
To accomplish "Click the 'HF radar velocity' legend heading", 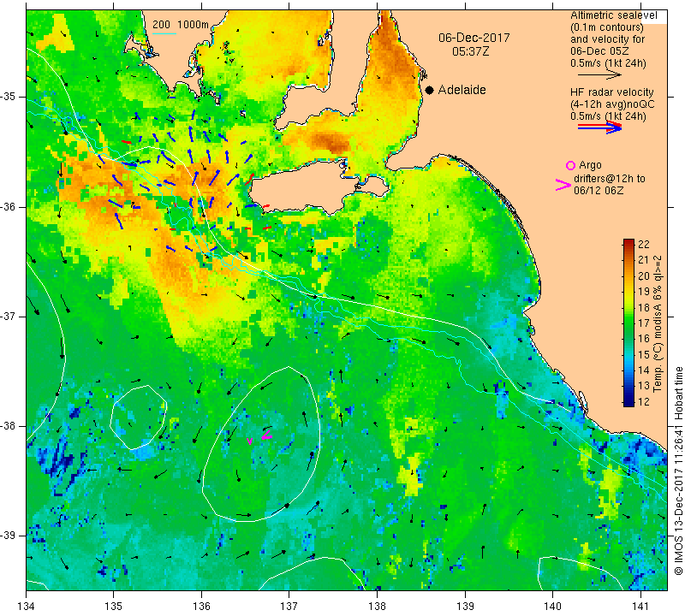I will point(612,92).
